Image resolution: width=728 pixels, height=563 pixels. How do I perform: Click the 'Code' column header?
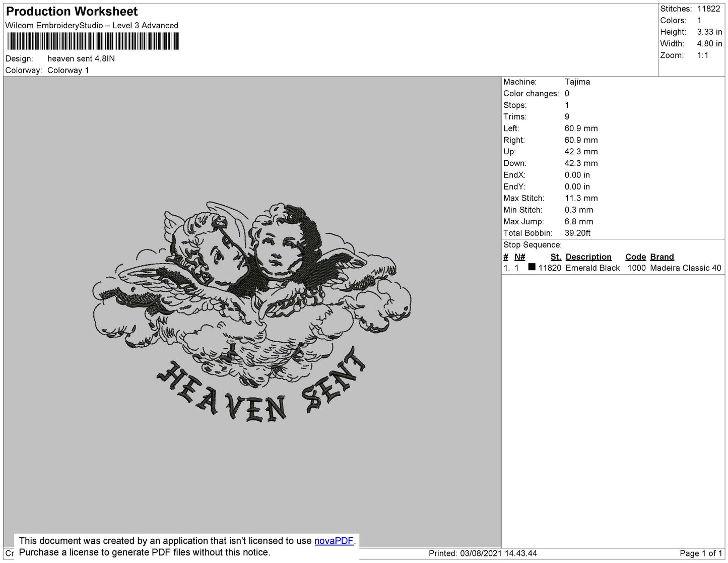pyautogui.click(x=635, y=257)
